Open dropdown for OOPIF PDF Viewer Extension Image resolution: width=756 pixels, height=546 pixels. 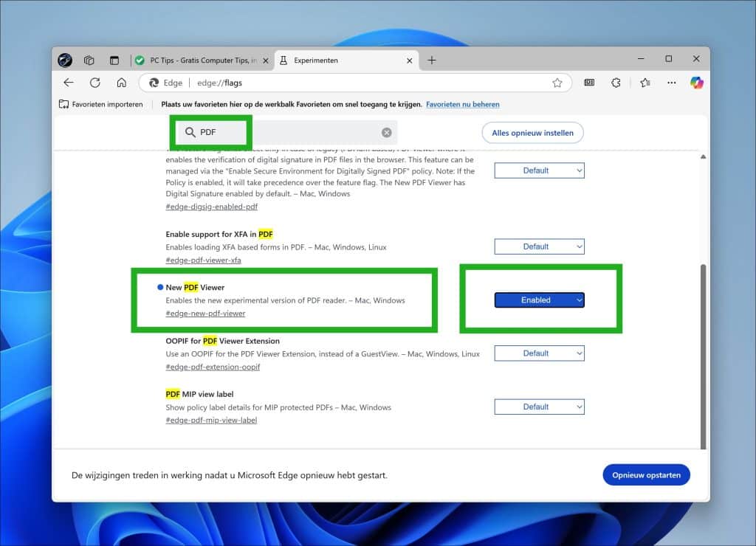click(x=539, y=353)
